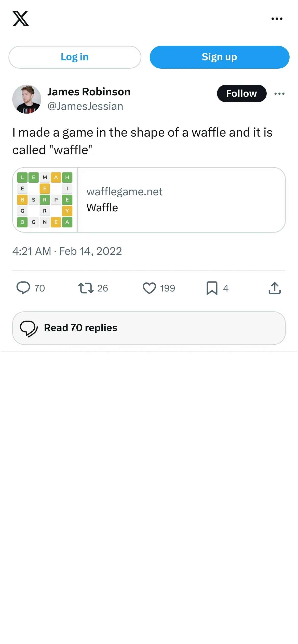This screenshot has width=298, height=644.
Task: Click the double-bubble icon in replies button
Action: tap(29, 328)
